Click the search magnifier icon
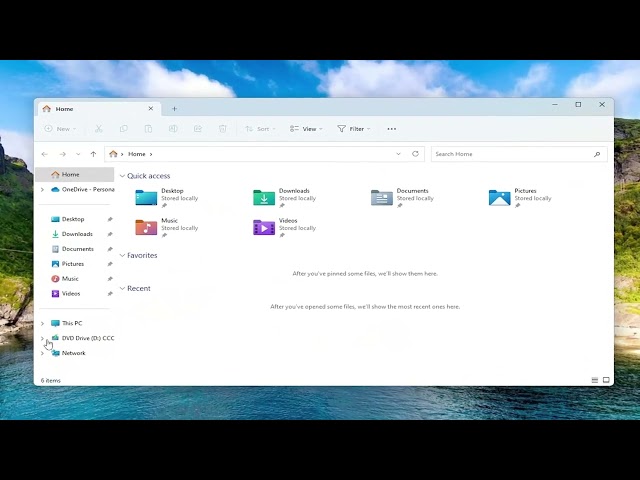 (x=597, y=154)
